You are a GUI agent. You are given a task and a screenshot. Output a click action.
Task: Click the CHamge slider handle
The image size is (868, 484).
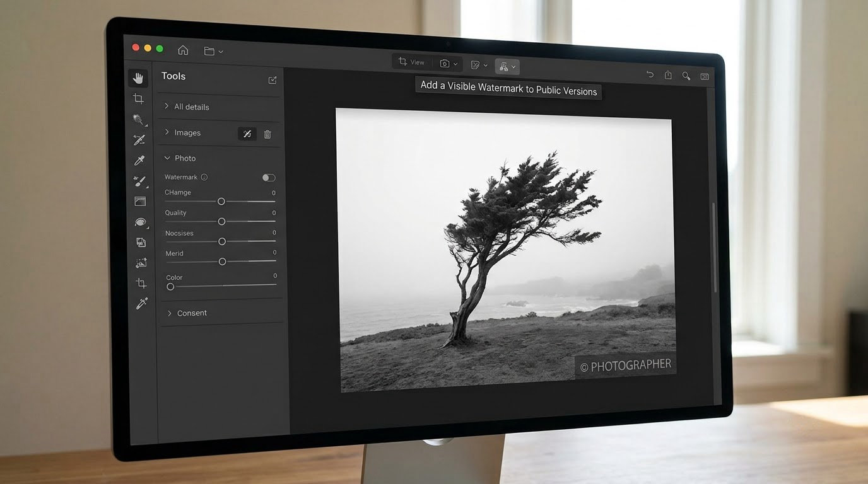tap(221, 201)
